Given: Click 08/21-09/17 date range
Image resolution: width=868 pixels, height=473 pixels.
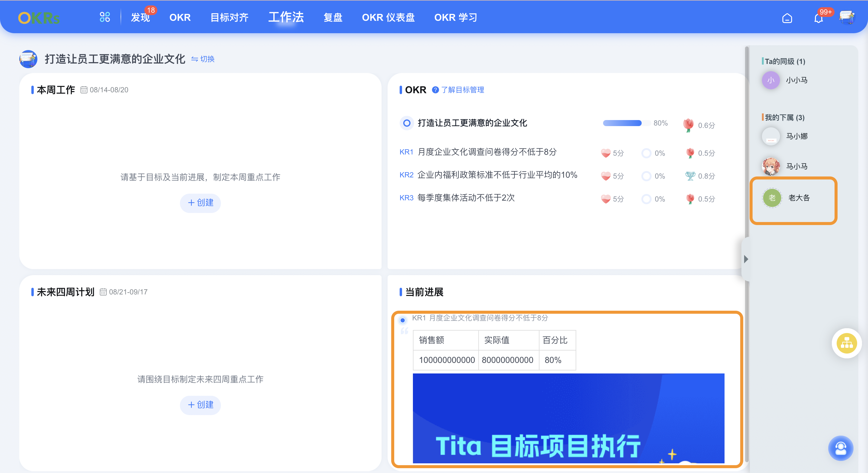Looking at the screenshot, I should click(128, 292).
